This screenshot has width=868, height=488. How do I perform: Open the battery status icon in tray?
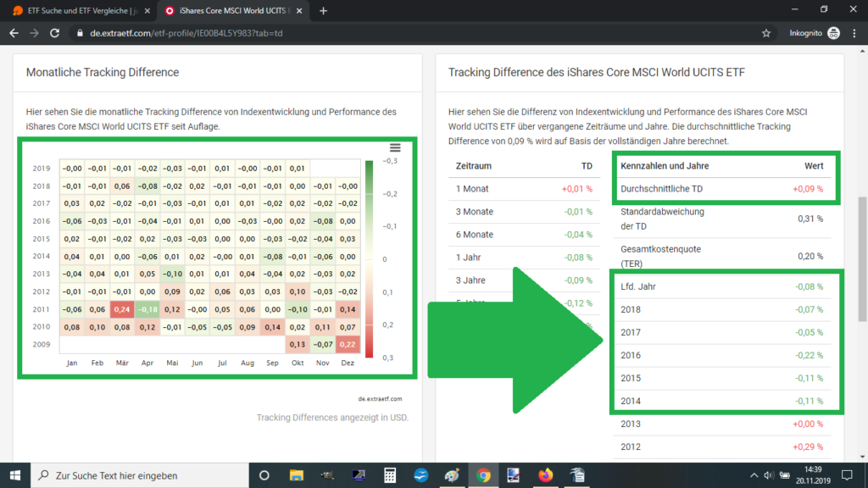pyautogui.click(x=784, y=475)
